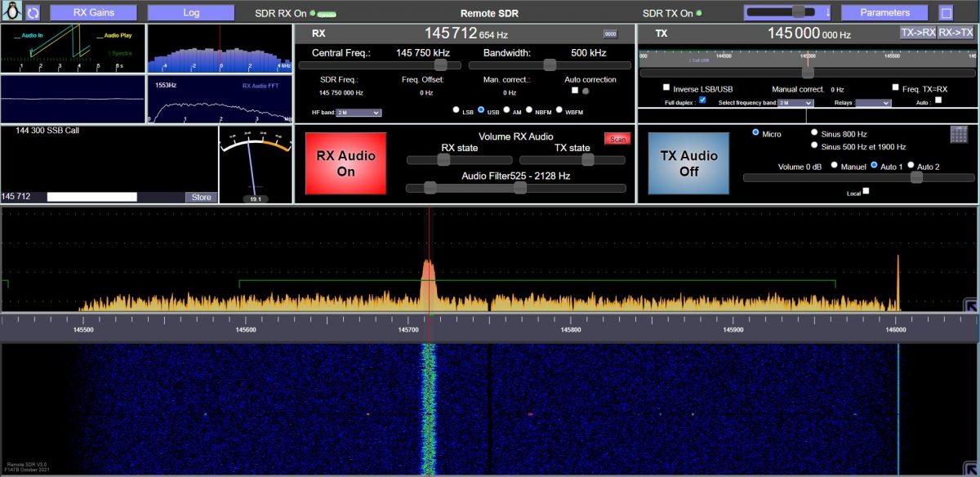Image resolution: width=980 pixels, height=477 pixels.
Task: Uncheck the Full duplex checkbox
Action: [x=701, y=101]
